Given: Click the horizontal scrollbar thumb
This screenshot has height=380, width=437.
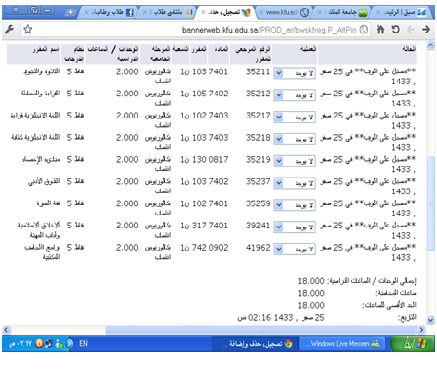Looking at the screenshot, I should [260, 330].
